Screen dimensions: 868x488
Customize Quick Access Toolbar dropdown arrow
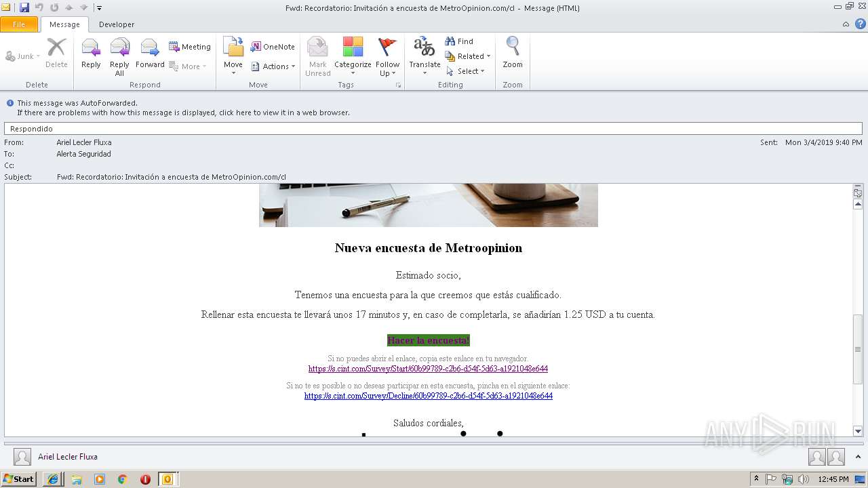99,8
